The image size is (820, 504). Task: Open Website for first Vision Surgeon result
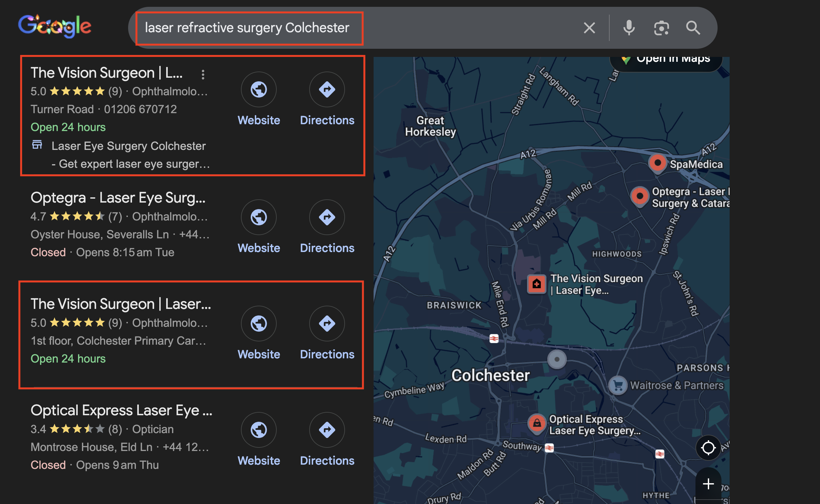pyautogui.click(x=259, y=90)
